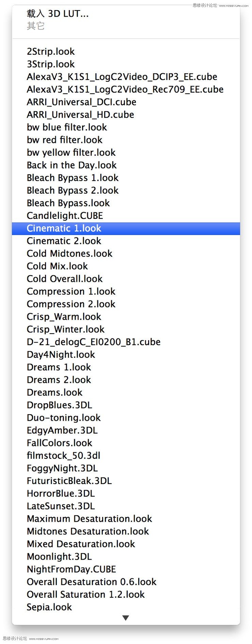The width and height of the screenshot is (252, 644).
Task: Select the Day4Night.look entry
Action: (x=61, y=354)
